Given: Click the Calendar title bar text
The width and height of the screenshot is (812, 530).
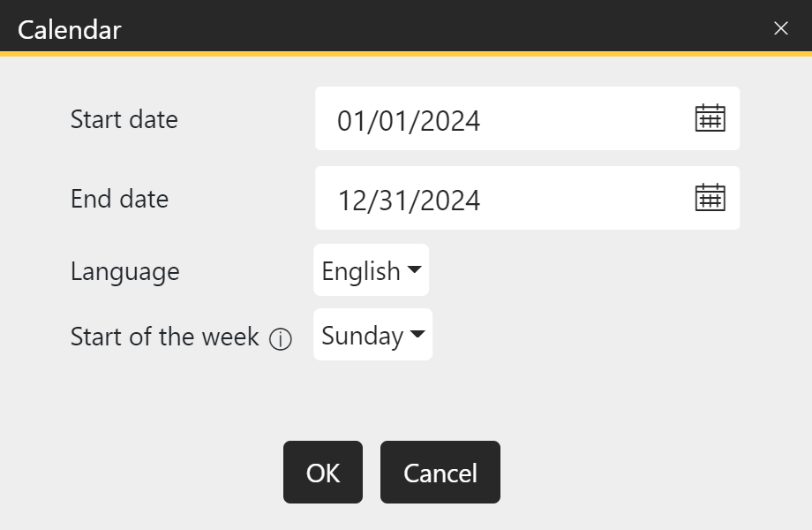Looking at the screenshot, I should pos(69,28).
